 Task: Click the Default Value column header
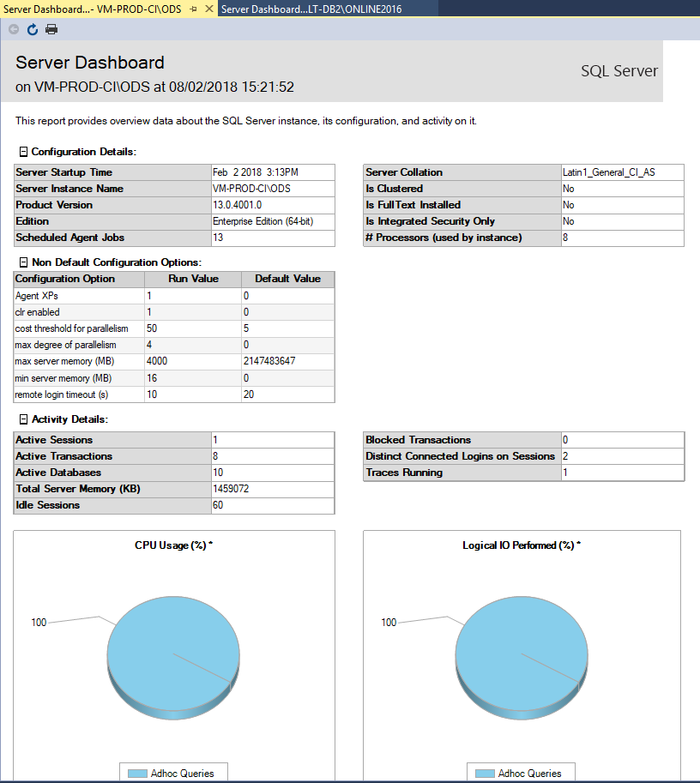pyautogui.click(x=287, y=279)
